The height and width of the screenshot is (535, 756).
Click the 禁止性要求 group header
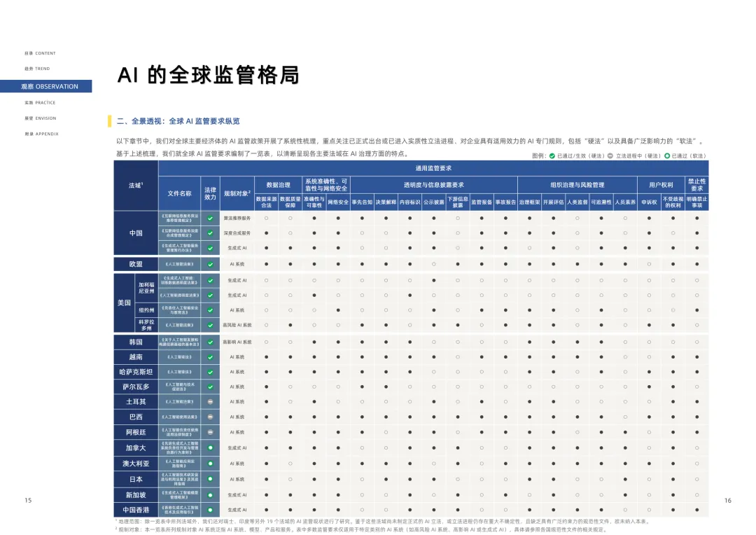696,185
